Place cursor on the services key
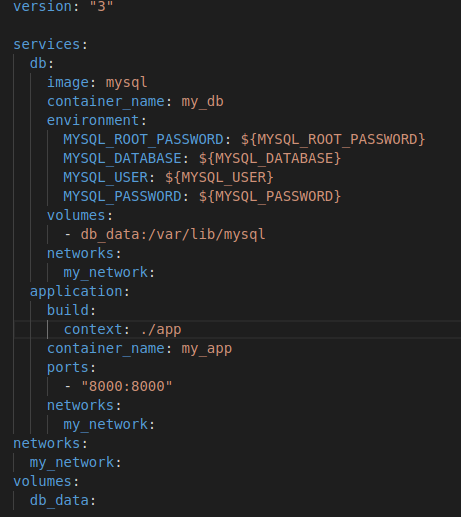 [46, 44]
